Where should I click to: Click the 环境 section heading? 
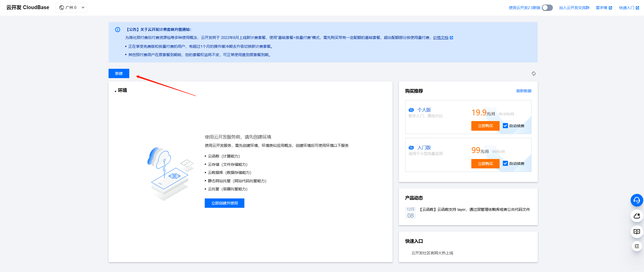122,90
